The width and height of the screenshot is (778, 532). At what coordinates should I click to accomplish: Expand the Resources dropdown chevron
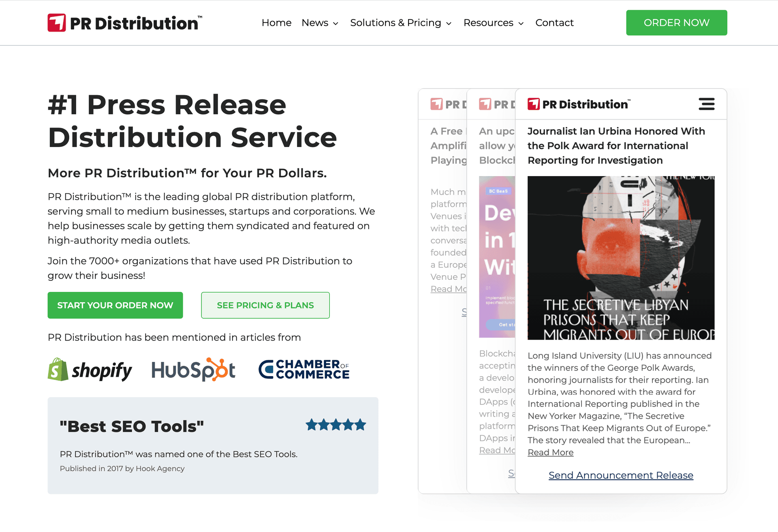tap(521, 23)
